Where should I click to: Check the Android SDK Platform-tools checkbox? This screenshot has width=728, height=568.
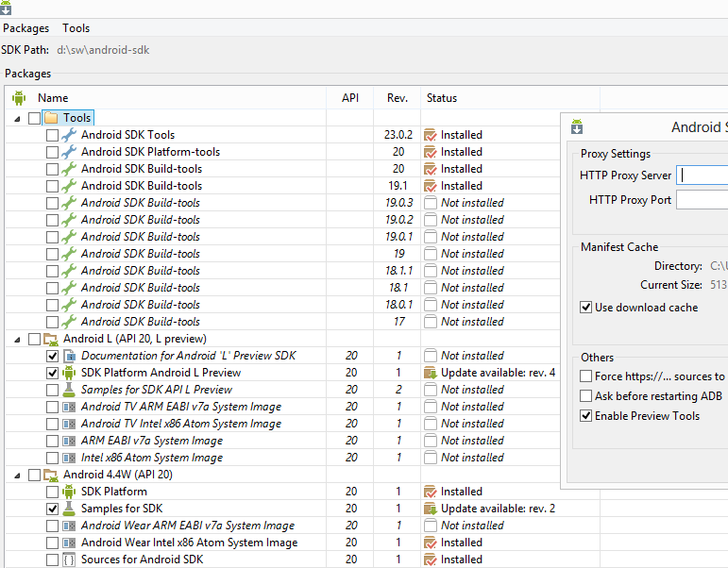pos(52,152)
